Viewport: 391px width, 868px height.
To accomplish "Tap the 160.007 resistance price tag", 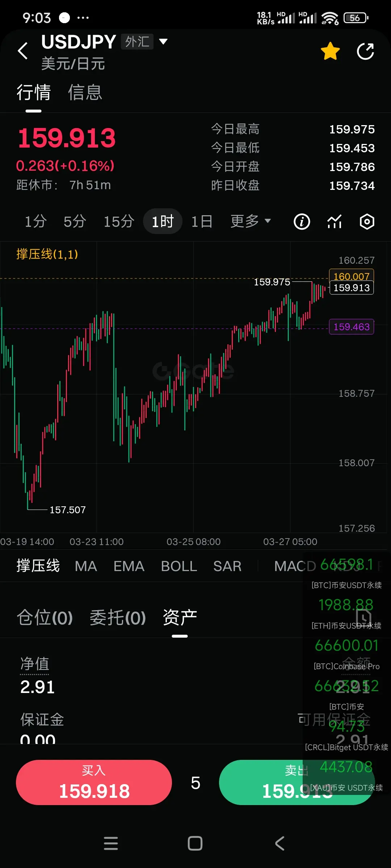I will [x=351, y=276].
